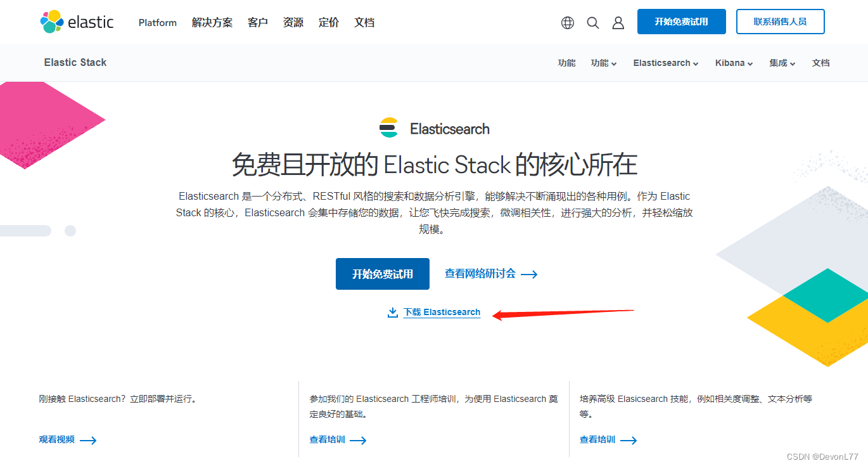Open 客户 menu

point(258,23)
